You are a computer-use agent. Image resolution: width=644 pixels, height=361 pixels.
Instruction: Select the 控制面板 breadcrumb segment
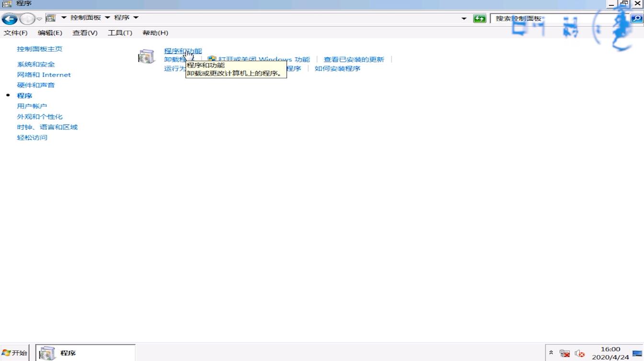85,18
